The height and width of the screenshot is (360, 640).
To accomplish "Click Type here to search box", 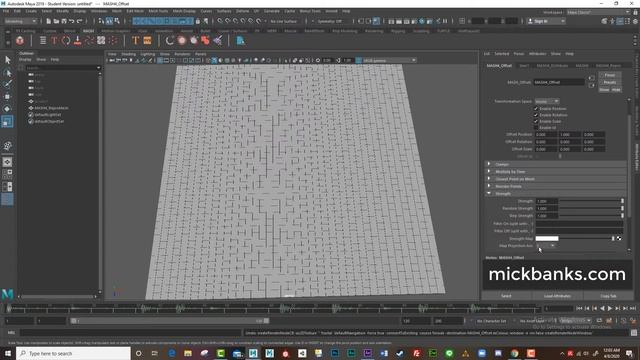I will tap(73, 353).
